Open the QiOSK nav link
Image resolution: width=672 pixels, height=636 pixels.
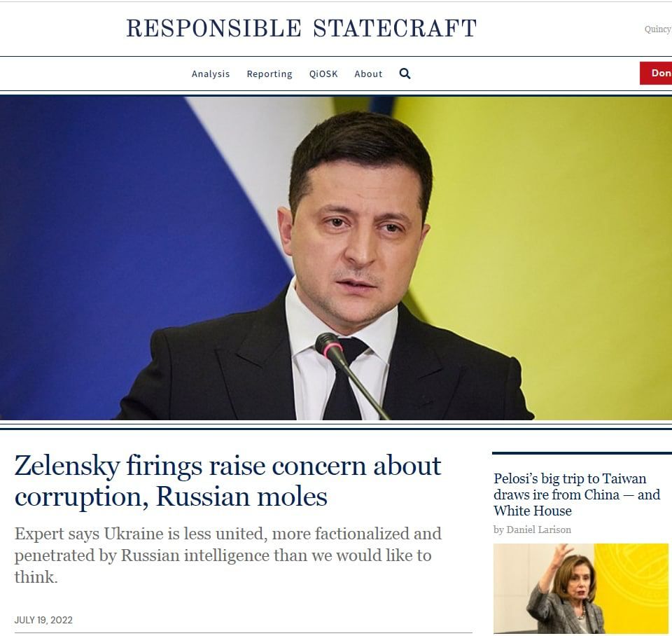[323, 74]
